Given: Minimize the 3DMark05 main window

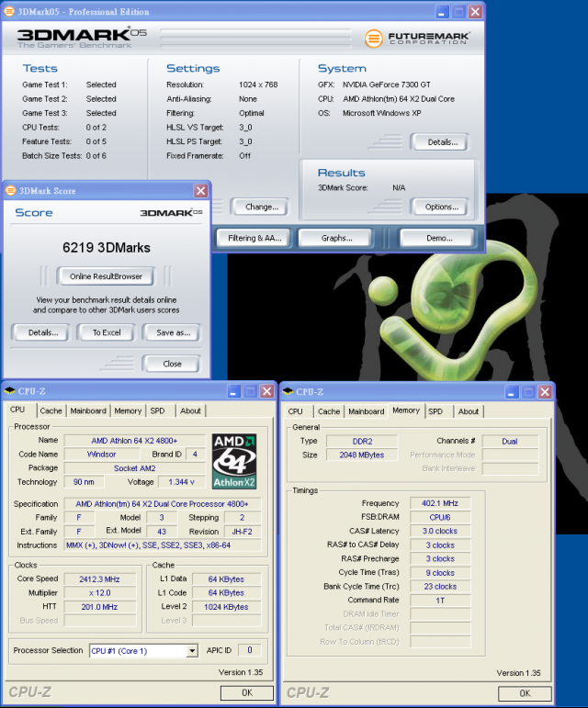Looking at the screenshot, I should point(442,12).
